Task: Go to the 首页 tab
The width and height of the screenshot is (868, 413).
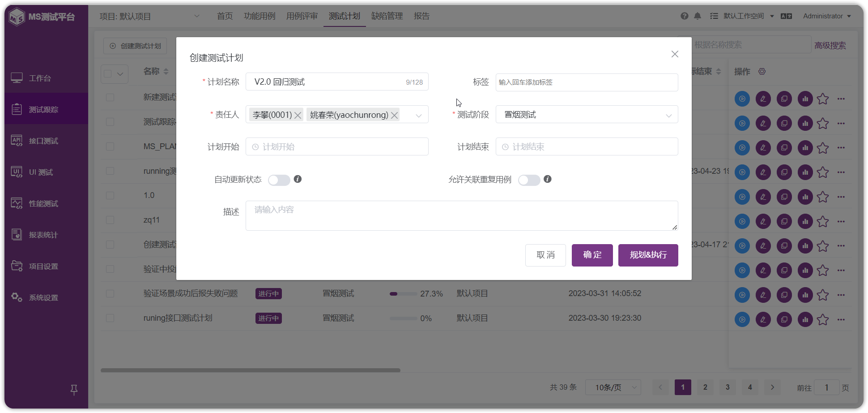Action: (x=225, y=16)
